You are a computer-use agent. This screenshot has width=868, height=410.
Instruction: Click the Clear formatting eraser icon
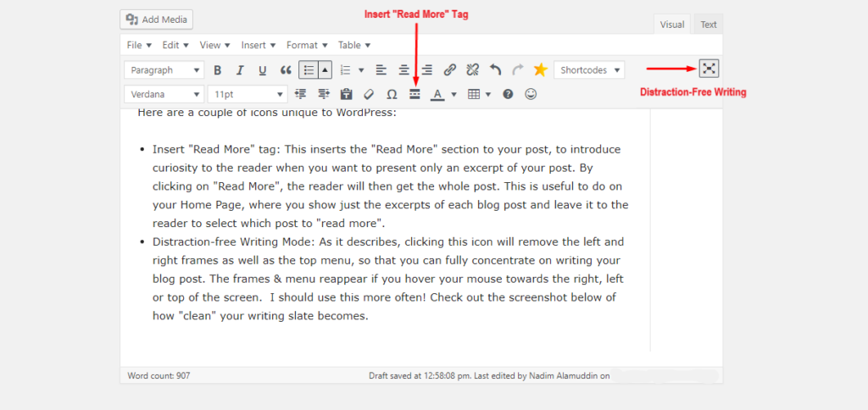coord(370,94)
